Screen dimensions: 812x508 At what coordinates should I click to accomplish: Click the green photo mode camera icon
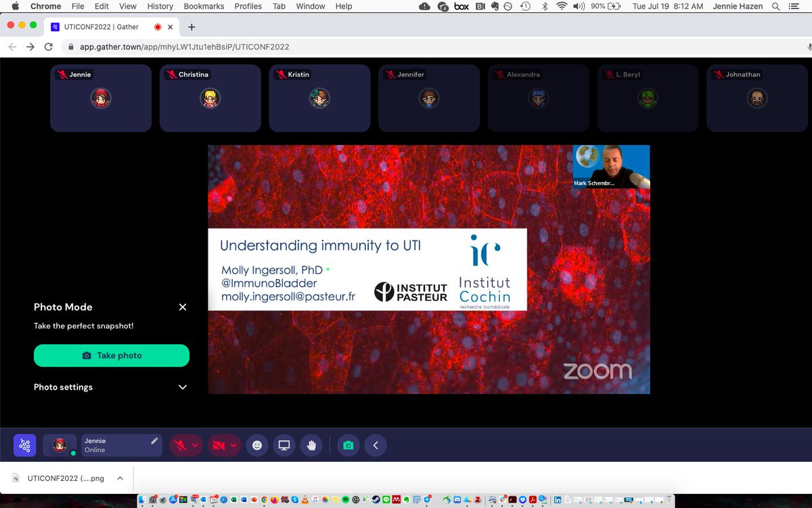point(348,445)
